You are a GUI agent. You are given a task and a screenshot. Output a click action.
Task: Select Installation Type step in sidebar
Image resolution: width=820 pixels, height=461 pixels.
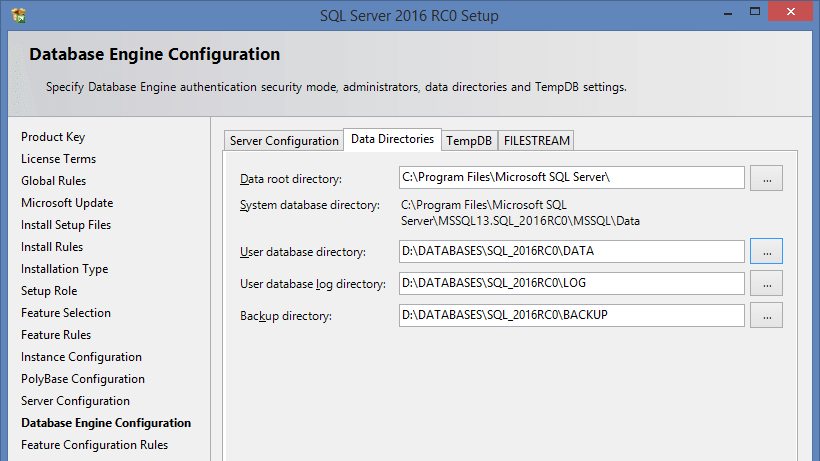[64, 269]
